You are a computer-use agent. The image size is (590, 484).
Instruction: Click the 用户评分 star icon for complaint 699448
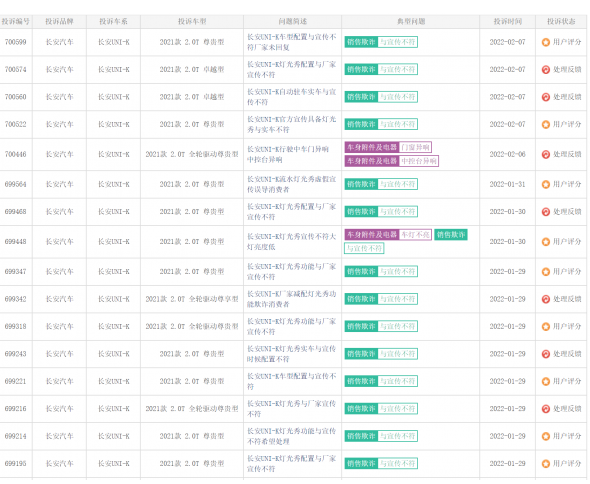(546, 242)
